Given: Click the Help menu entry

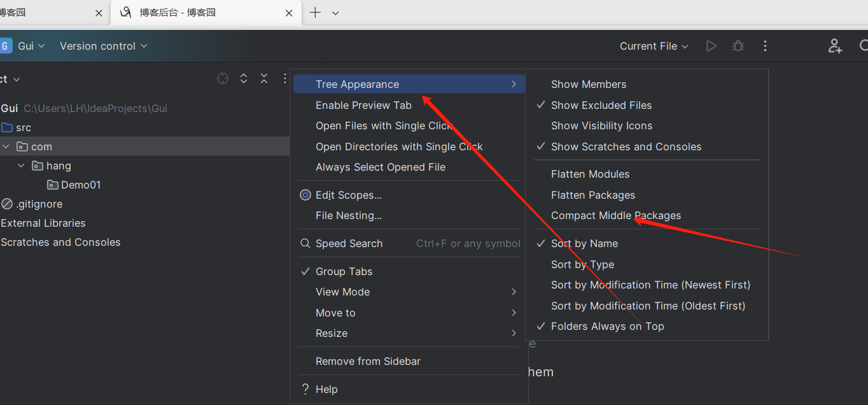Looking at the screenshot, I should point(326,390).
